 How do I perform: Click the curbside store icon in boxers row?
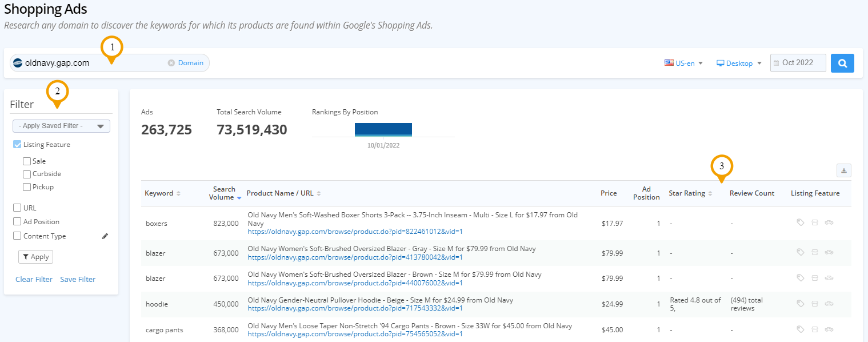815,222
